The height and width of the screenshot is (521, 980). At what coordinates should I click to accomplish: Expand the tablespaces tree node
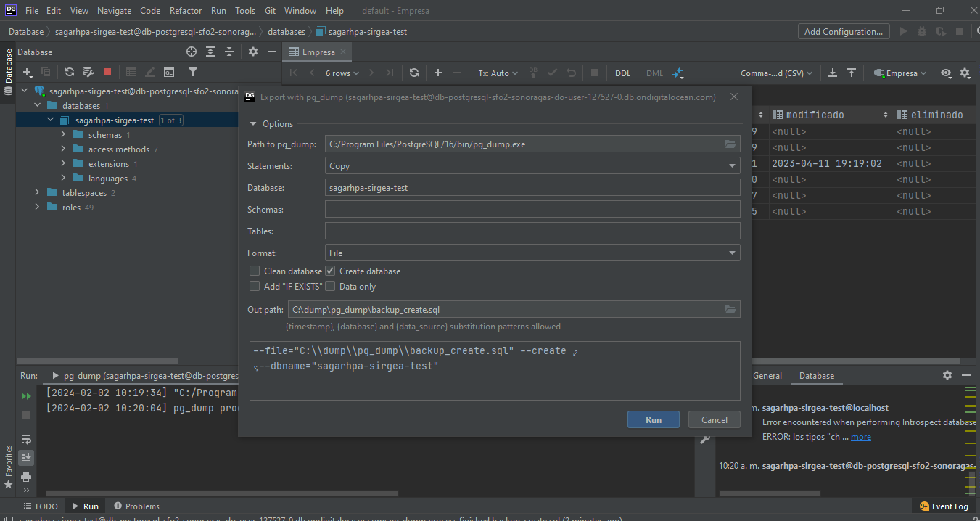(x=37, y=193)
